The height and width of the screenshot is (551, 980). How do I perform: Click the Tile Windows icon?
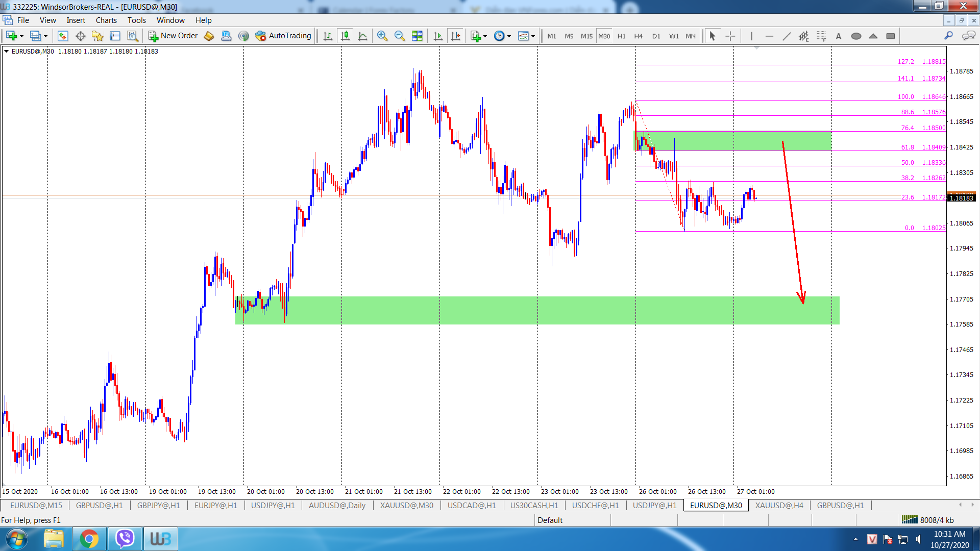click(x=417, y=36)
